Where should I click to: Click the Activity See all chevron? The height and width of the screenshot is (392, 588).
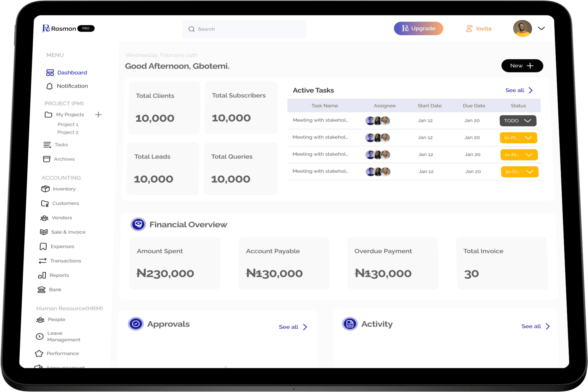click(548, 327)
